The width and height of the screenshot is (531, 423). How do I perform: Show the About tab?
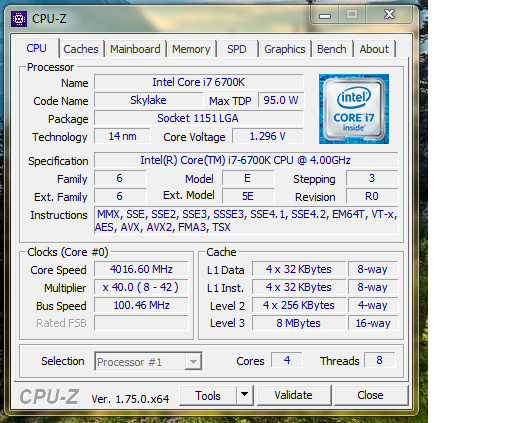click(x=374, y=49)
